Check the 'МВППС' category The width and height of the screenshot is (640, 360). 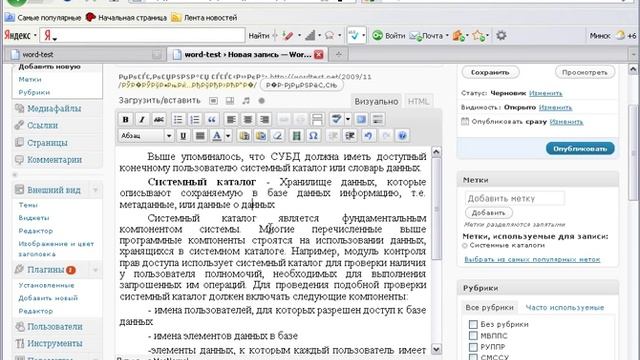pyautogui.click(x=473, y=336)
